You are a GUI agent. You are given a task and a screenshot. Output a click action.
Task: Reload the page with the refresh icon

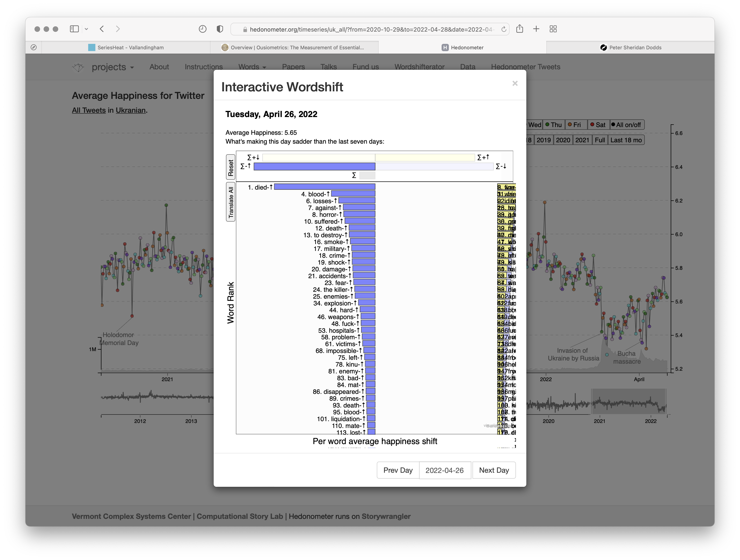503,30
